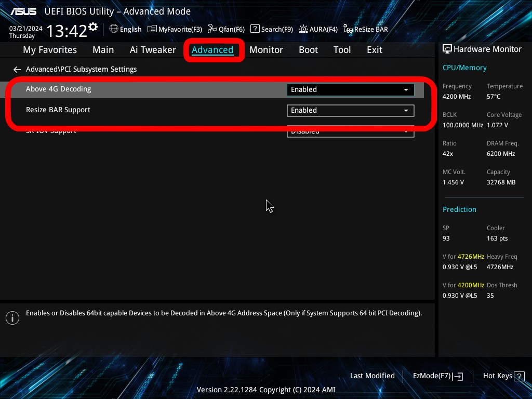The image size is (532, 399).
Task: Open the Tool tab
Action: [342, 50]
